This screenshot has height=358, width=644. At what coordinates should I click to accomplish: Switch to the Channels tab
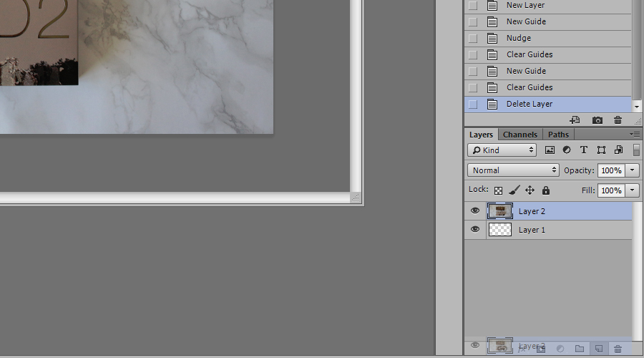tap(520, 135)
